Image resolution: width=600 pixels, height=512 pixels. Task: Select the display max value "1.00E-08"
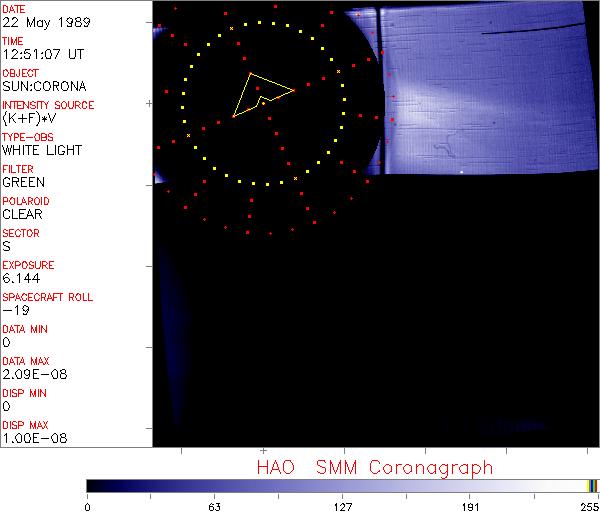(x=29, y=438)
